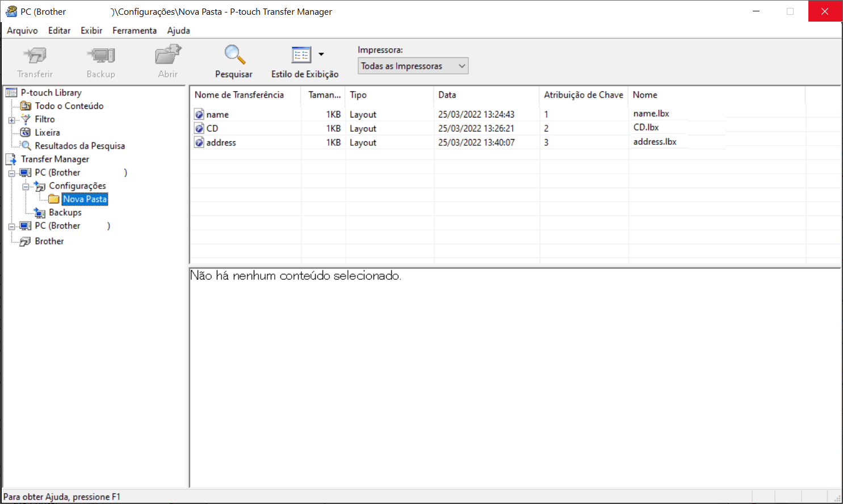Minimize the Transfer Manager window

pyautogui.click(x=756, y=11)
